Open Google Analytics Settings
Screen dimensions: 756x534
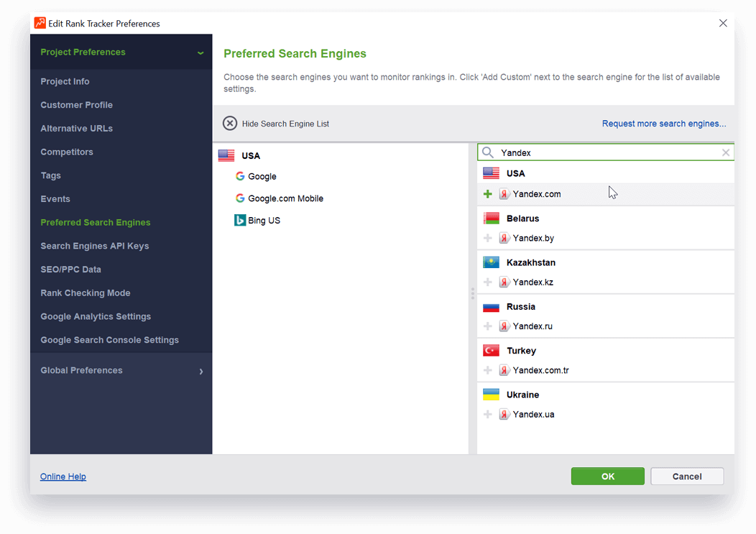96,316
